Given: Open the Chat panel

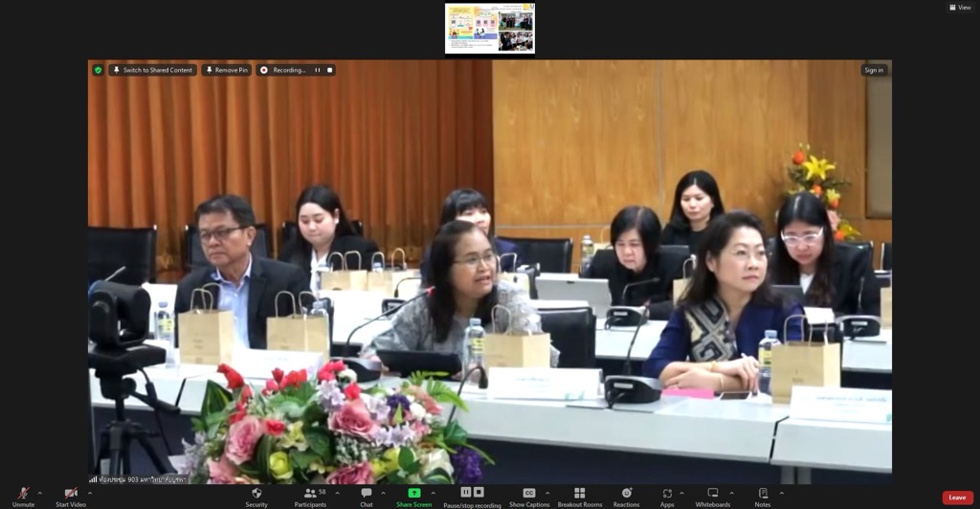Looking at the screenshot, I should click(x=366, y=496).
